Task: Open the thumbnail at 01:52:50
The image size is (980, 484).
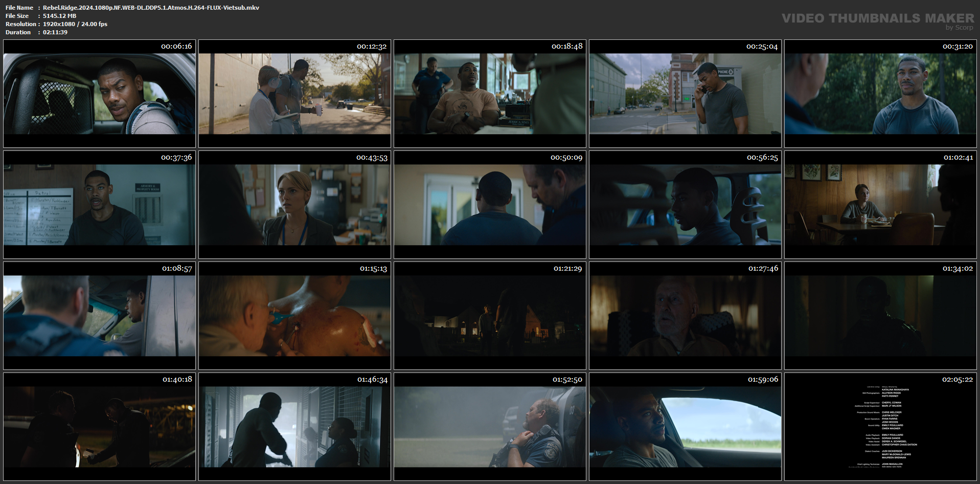Action: (490, 427)
